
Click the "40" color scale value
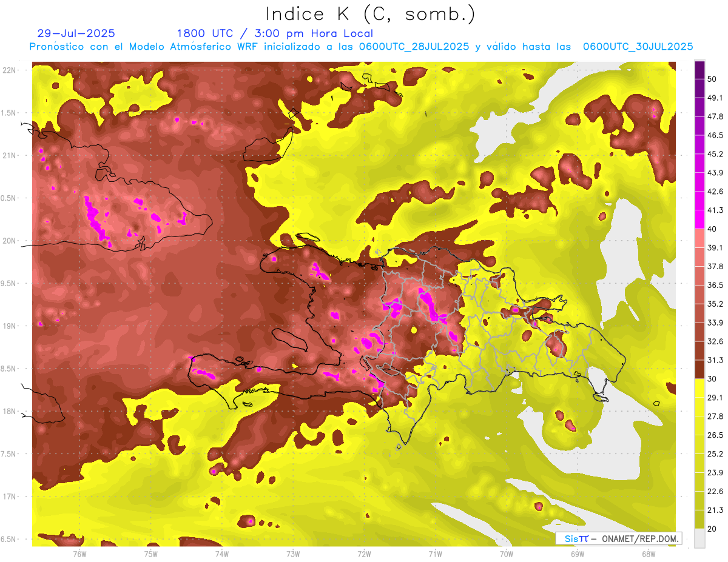[713, 229]
